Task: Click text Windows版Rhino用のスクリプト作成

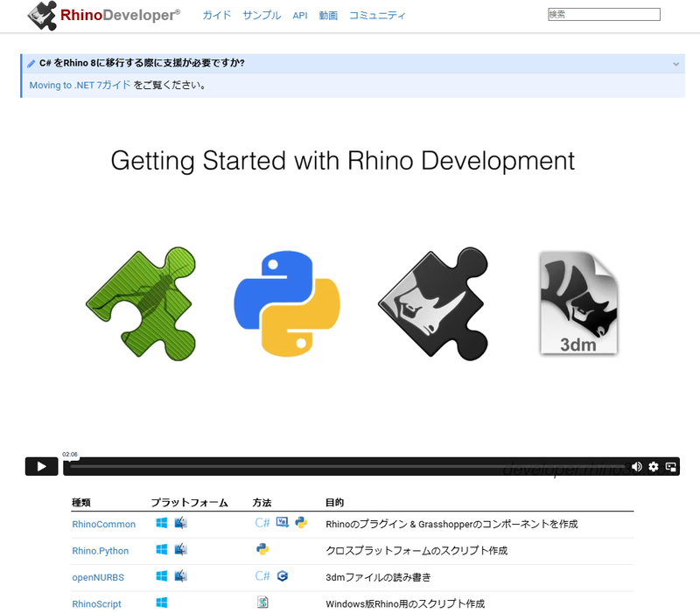Action: [x=405, y=604]
